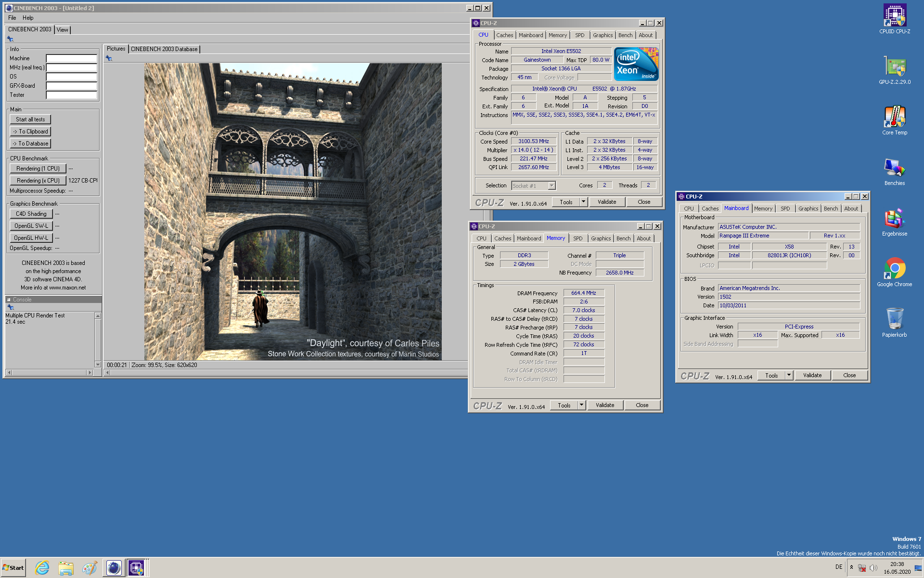
Task: Open Tools dropdown arrow in Memory window
Action: click(x=581, y=405)
